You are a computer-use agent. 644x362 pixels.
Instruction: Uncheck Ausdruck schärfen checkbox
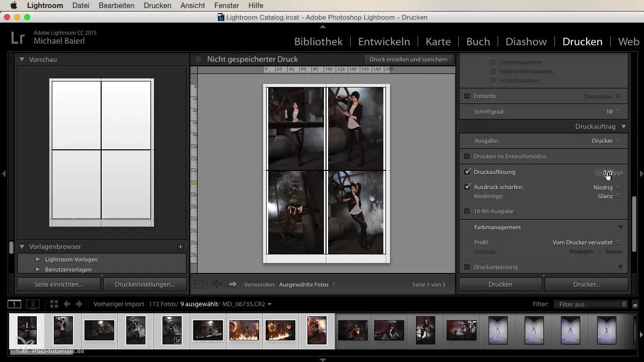pyautogui.click(x=467, y=187)
